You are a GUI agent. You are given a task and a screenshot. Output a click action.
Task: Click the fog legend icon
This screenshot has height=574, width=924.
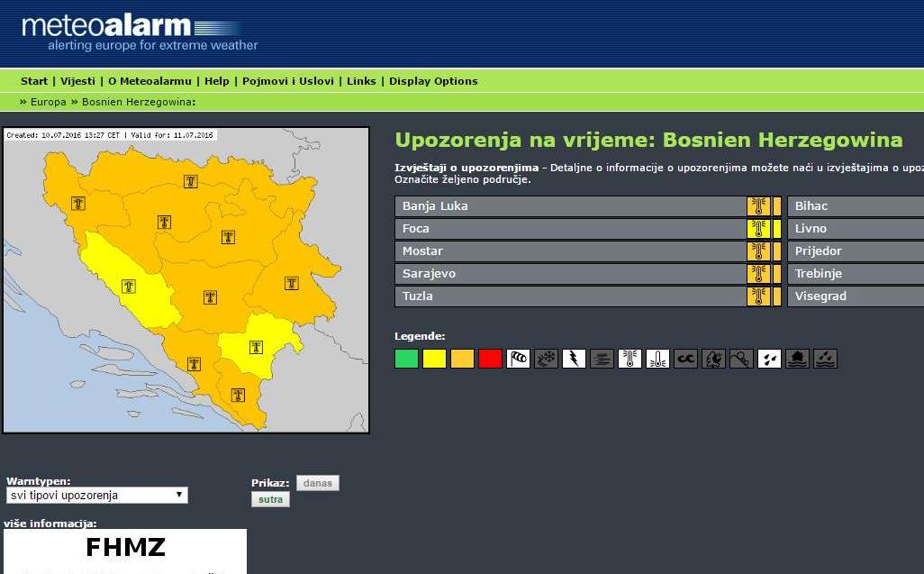(x=602, y=359)
